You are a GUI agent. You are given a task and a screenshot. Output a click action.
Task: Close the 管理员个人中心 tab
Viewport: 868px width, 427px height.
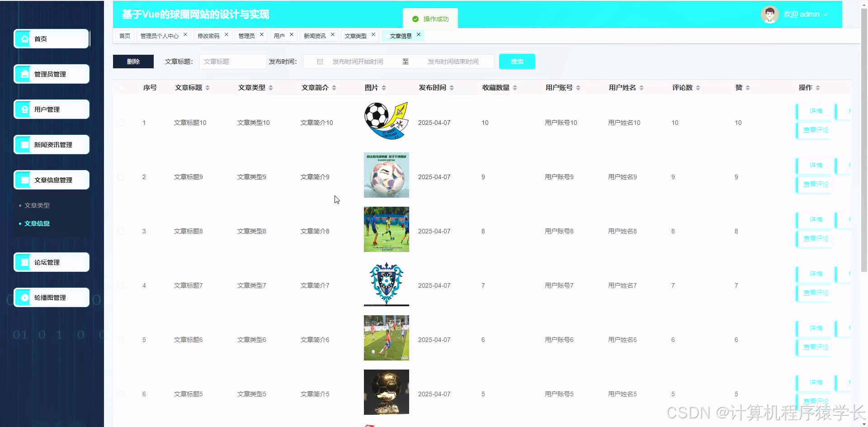(x=185, y=34)
